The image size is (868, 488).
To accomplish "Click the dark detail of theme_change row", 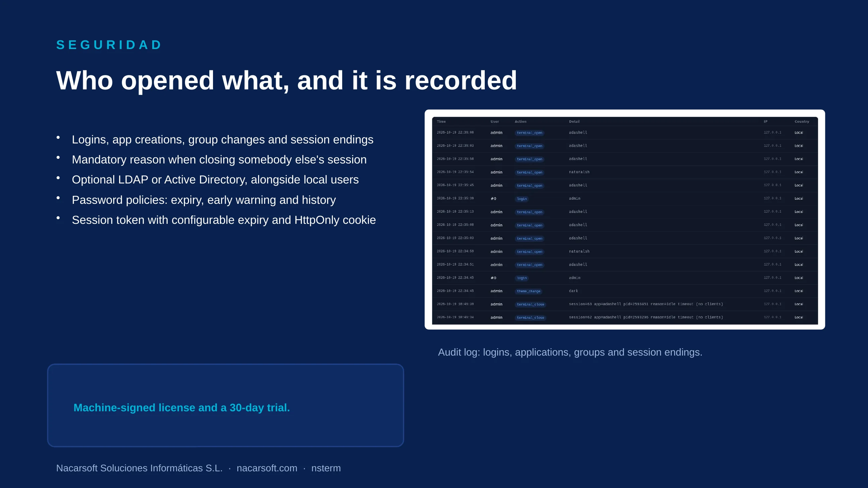I will coord(573,291).
